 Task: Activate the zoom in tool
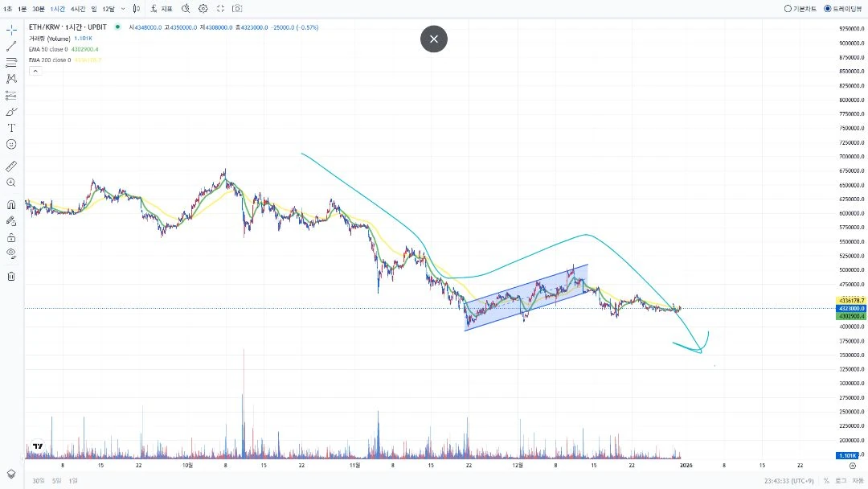11,183
